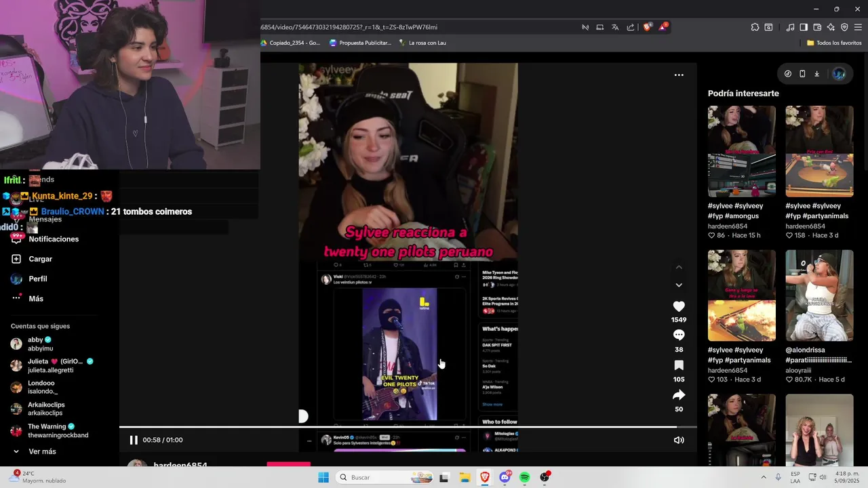868x488 pixels.
Task: Share the video with the arrow icon
Action: tap(679, 394)
